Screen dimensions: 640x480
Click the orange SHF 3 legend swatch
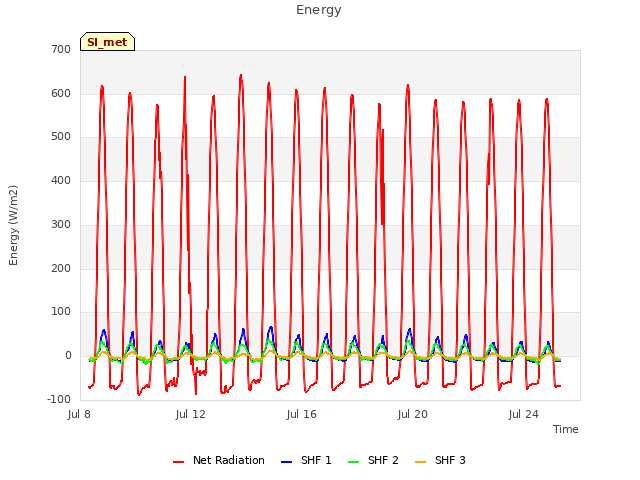pos(420,462)
